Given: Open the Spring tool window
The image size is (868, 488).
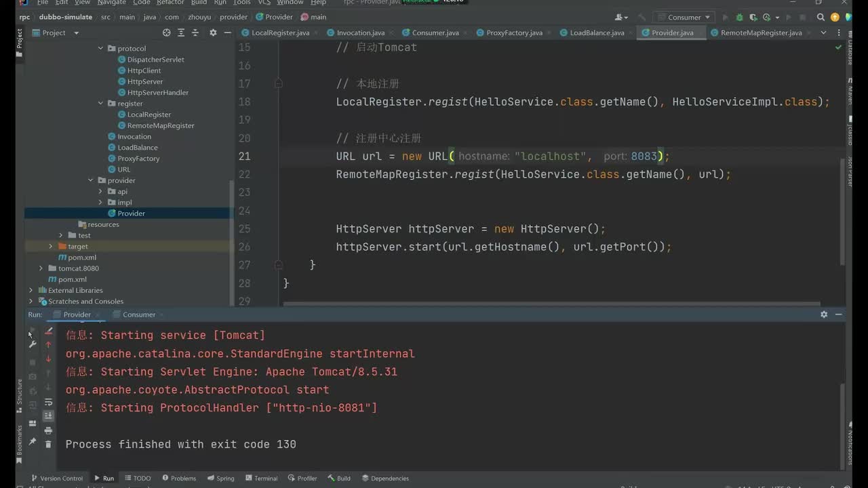Looking at the screenshot, I should coord(220,479).
